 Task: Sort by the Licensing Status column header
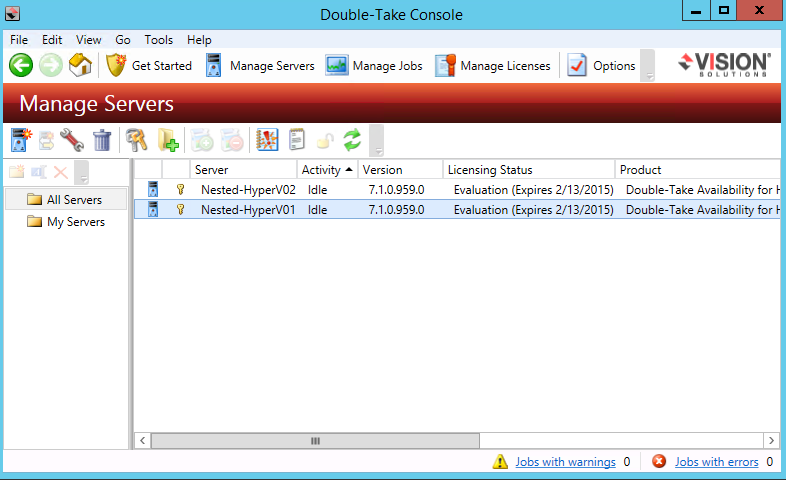tap(529, 170)
